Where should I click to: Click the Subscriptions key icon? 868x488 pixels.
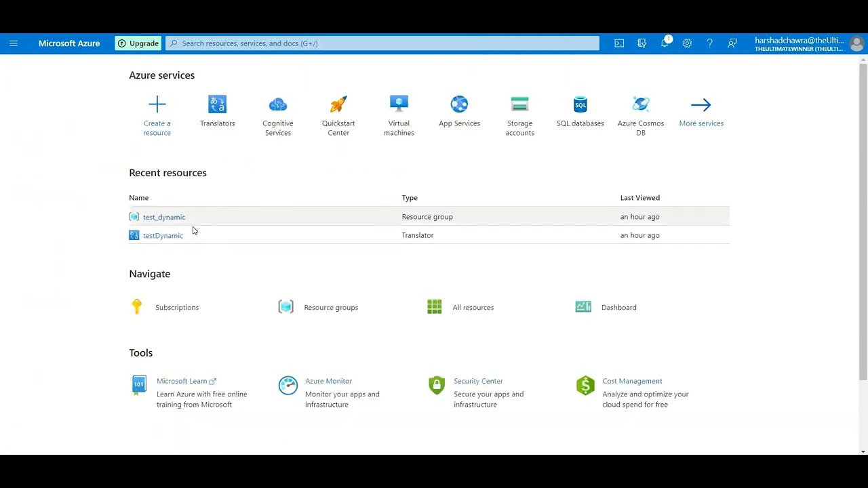[137, 307]
